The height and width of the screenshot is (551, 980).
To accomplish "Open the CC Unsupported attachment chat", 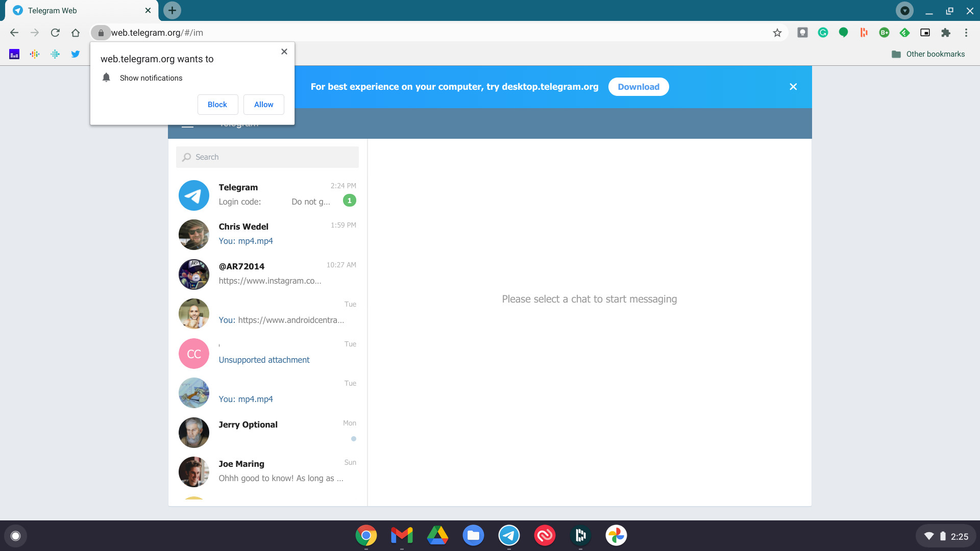I will (x=267, y=353).
